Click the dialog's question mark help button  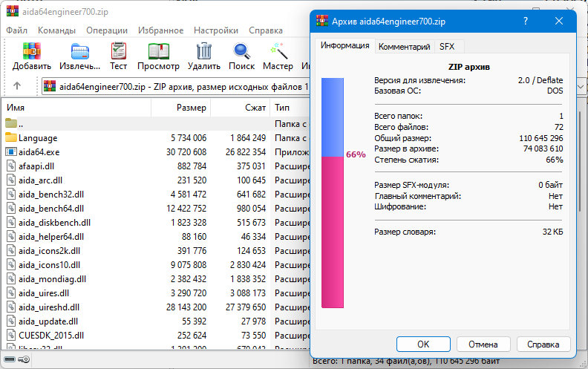click(526, 21)
